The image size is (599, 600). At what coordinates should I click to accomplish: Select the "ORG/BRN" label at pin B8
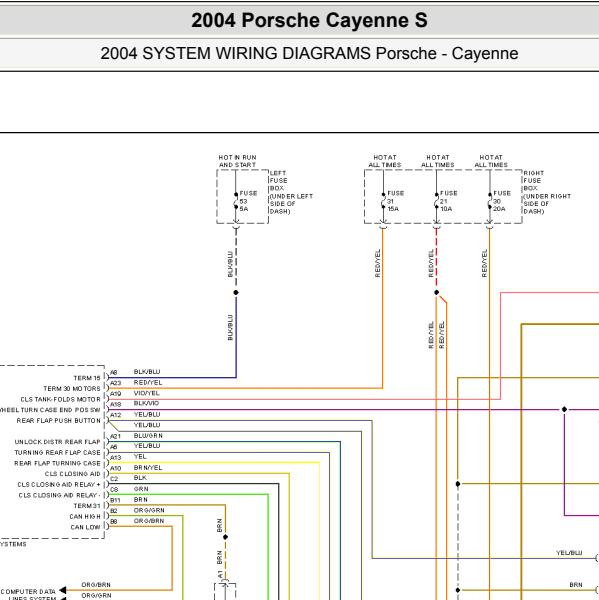pos(149,521)
